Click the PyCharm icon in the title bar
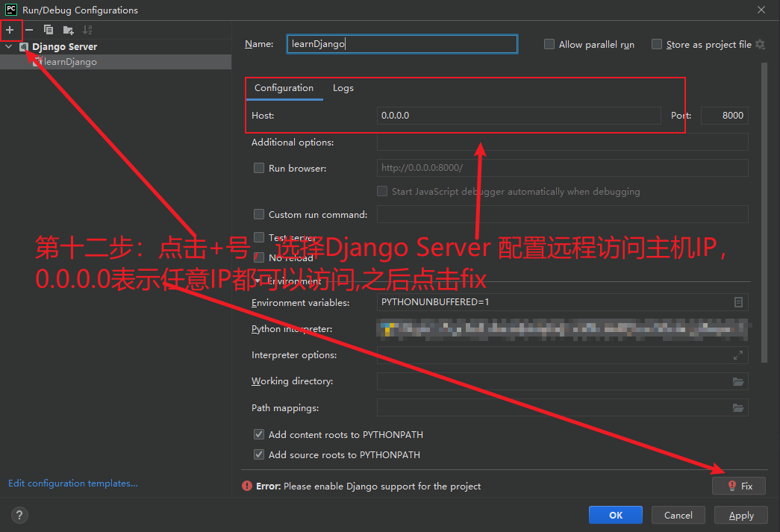The width and height of the screenshot is (780, 532). [11, 10]
